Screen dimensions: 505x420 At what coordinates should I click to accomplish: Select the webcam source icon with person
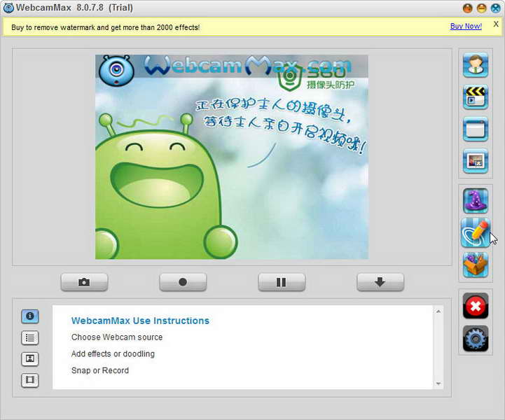coord(476,64)
